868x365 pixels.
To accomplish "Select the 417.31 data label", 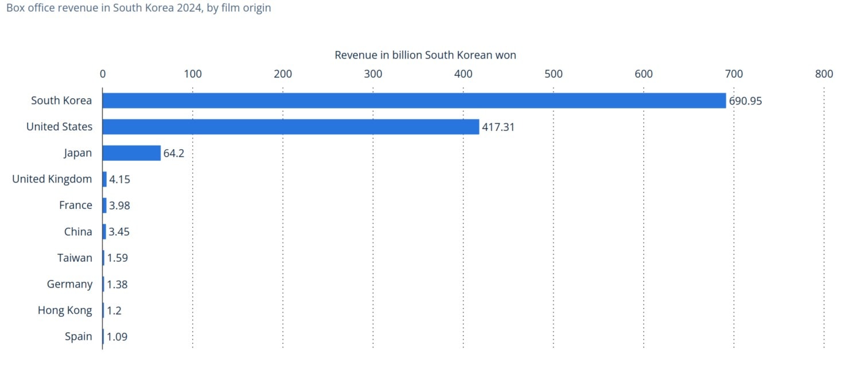I will click(498, 127).
